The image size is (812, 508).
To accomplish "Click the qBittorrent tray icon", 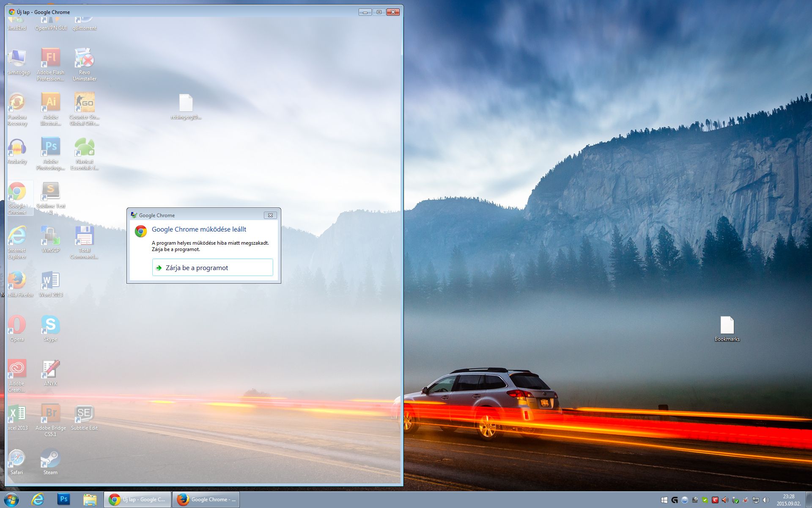I will 685,500.
